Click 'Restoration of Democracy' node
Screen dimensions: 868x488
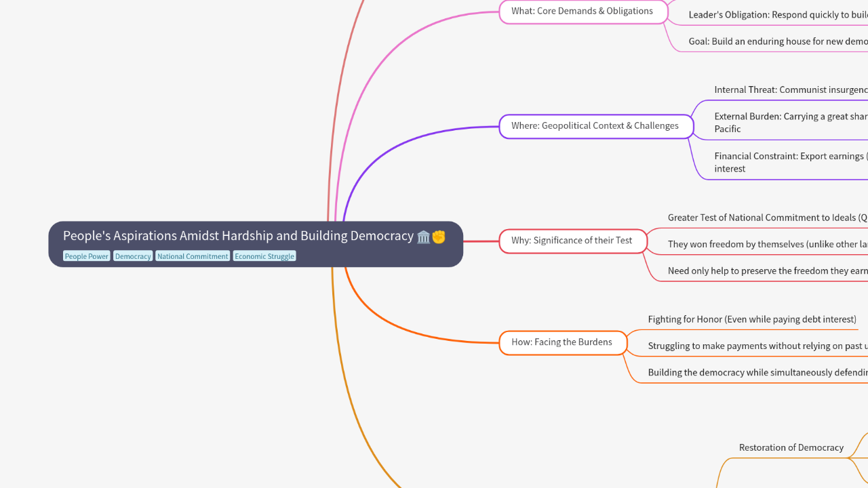791,448
